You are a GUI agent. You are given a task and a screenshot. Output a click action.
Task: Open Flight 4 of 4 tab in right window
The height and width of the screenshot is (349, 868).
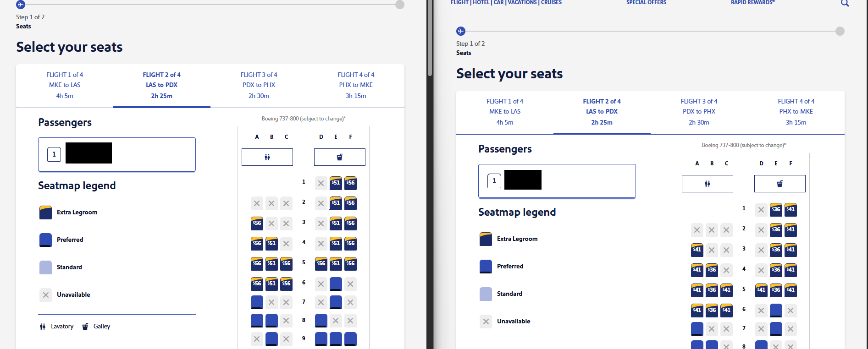[x=796, y=112]
